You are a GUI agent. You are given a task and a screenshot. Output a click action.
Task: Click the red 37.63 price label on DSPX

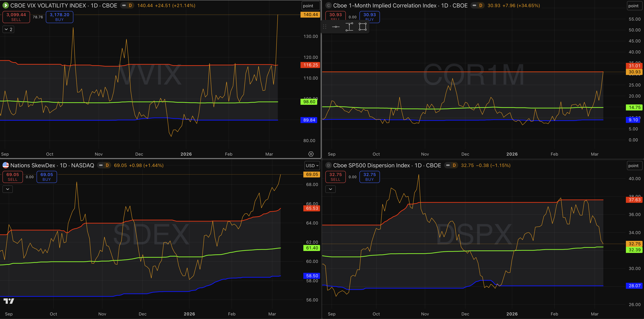pos(634,200)
